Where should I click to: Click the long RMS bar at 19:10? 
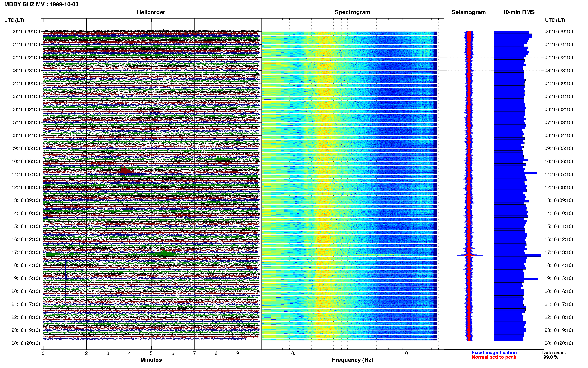(516, 279)
